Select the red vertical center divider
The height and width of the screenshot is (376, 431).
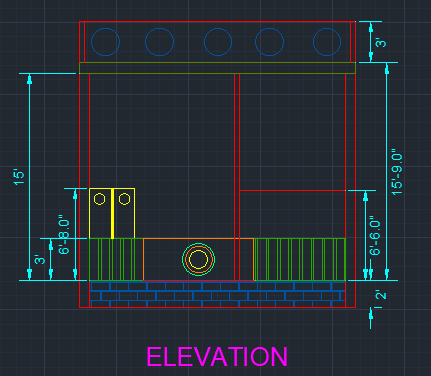click(237, 177)
